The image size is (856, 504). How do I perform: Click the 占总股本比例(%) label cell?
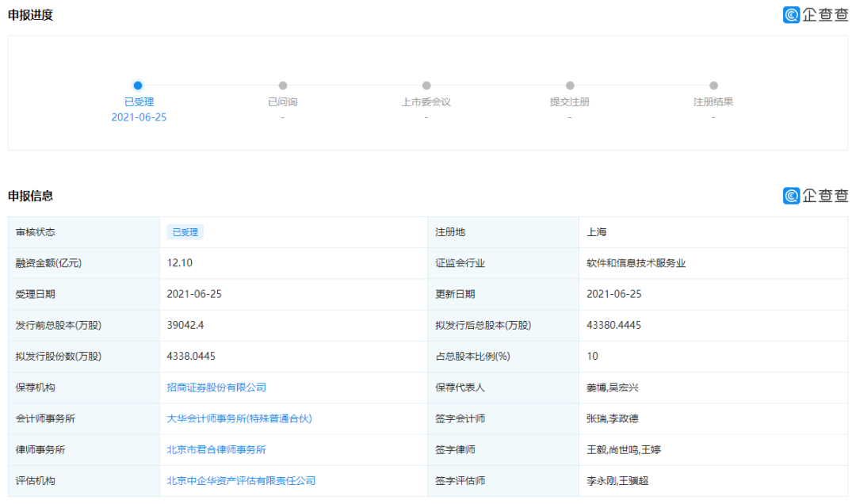(503, 357)
